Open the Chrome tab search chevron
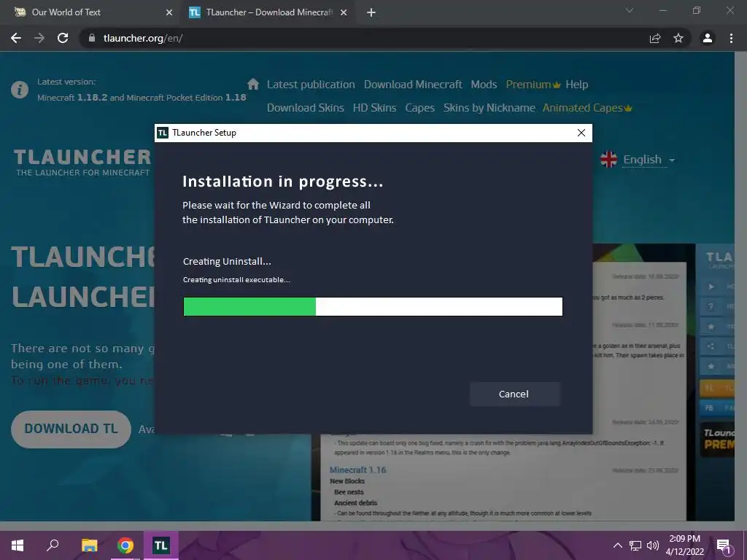Viewport: 747px width, 560px height. (630, 10)
